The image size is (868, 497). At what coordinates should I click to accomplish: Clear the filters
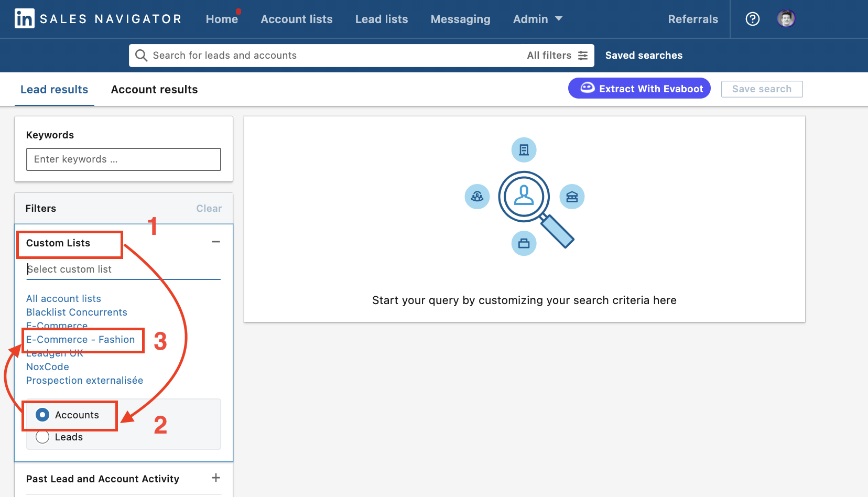click(209, 209)
